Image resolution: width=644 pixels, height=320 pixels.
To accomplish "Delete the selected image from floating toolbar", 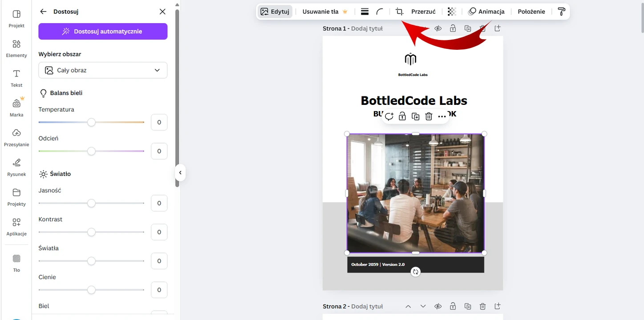I will (429, 116).
